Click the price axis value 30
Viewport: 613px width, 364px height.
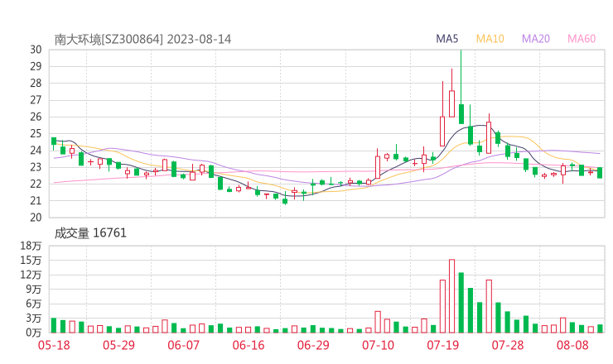pyautogui.click(x=36, y=50)
